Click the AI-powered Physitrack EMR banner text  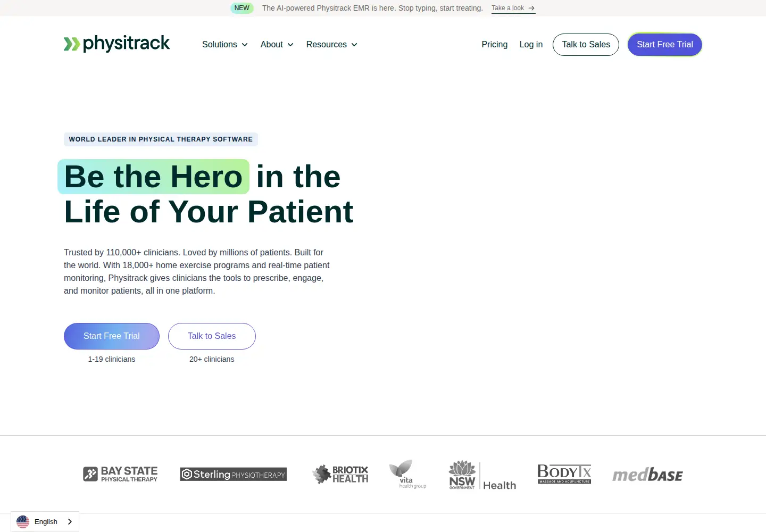[x=372, y=8]
